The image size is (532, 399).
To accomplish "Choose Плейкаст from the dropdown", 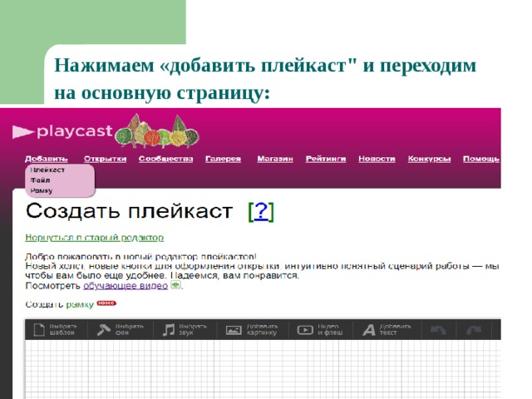I will (x=47, y=170).
